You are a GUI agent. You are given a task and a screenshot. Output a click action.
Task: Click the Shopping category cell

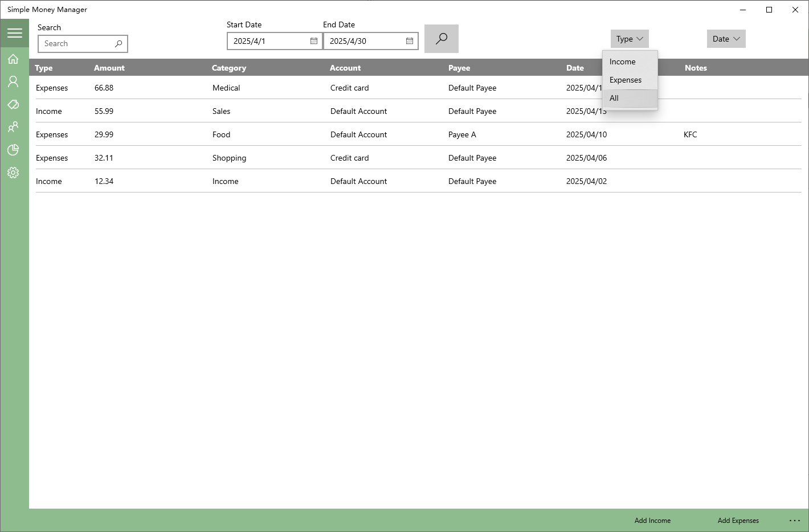tap(230, 158)
